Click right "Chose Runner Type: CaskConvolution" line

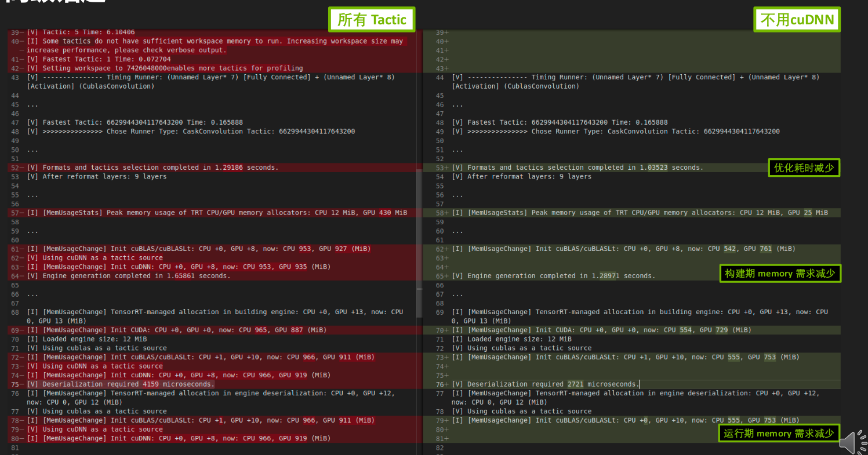coord(615,132)
